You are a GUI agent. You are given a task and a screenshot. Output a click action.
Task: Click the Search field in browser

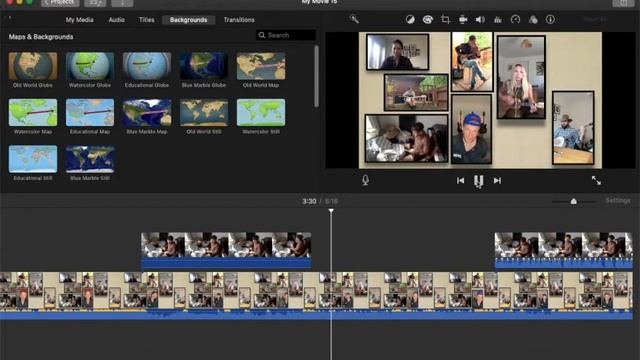(x=286, y=35)
